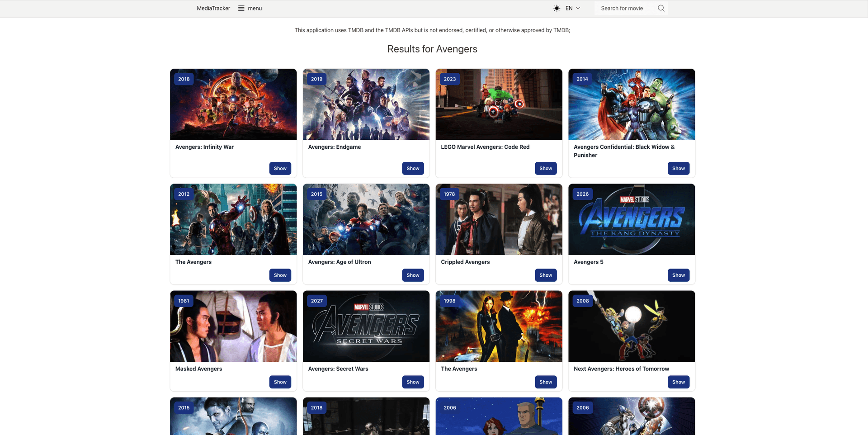Screen dimensions: 868x435
Task: Select the Avengers: Age of Ultron title
Action: click(x=340, y=262)
